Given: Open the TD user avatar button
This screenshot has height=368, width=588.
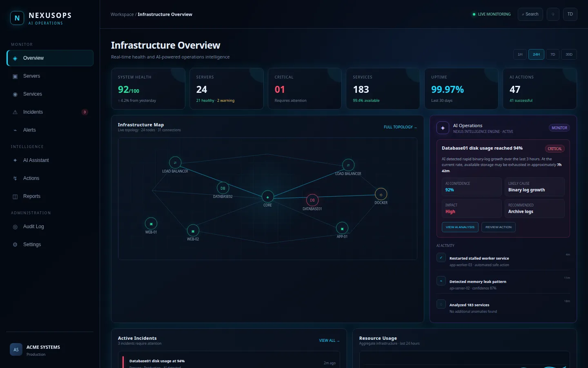Looking at the screenshot, I should [570, 14].
